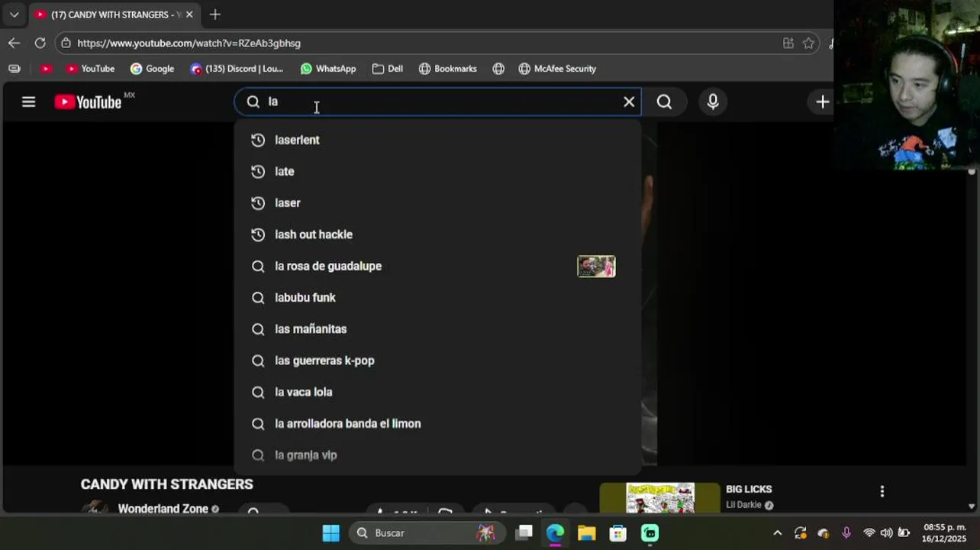The image size is (980, 550).
Task: Open the YouTube hamburger guide menu
Action: click(x=28, y=102)
